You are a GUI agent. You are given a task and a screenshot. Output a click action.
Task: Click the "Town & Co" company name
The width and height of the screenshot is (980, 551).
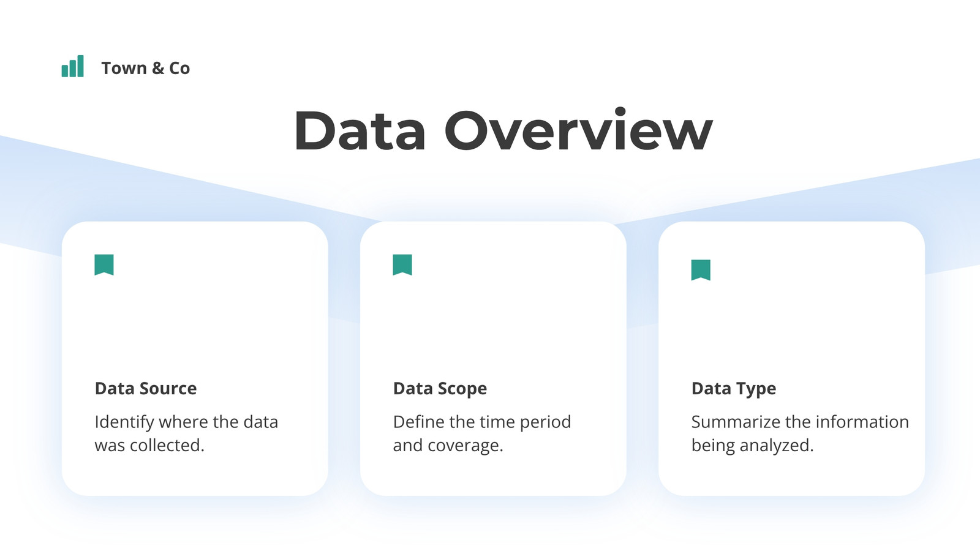(146, 68)
